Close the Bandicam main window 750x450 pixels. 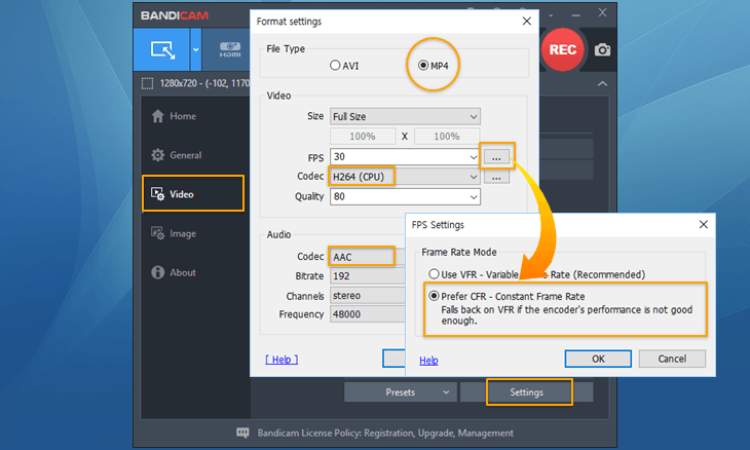[x=602, y=13]
